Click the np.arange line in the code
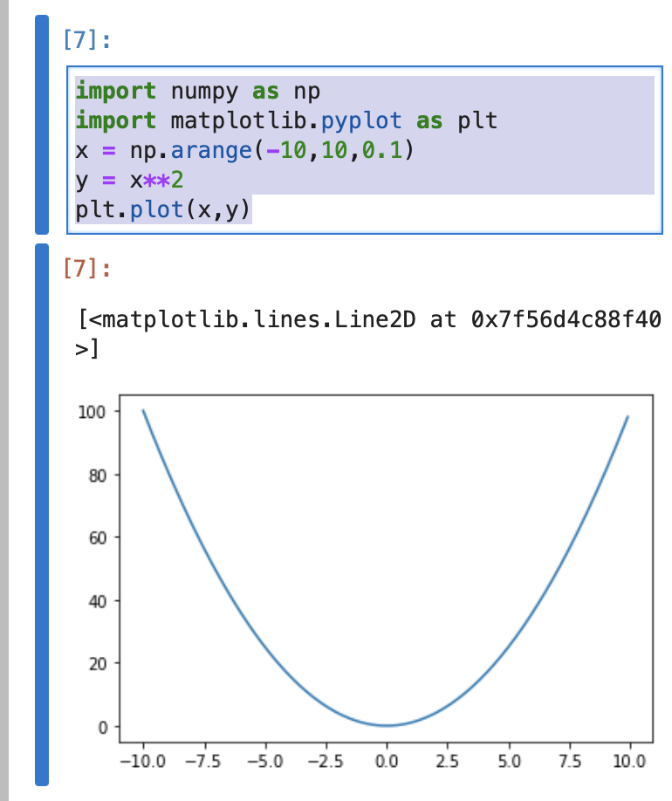The height and width of the screenshot is (801, 672). [x=244, y=151]
